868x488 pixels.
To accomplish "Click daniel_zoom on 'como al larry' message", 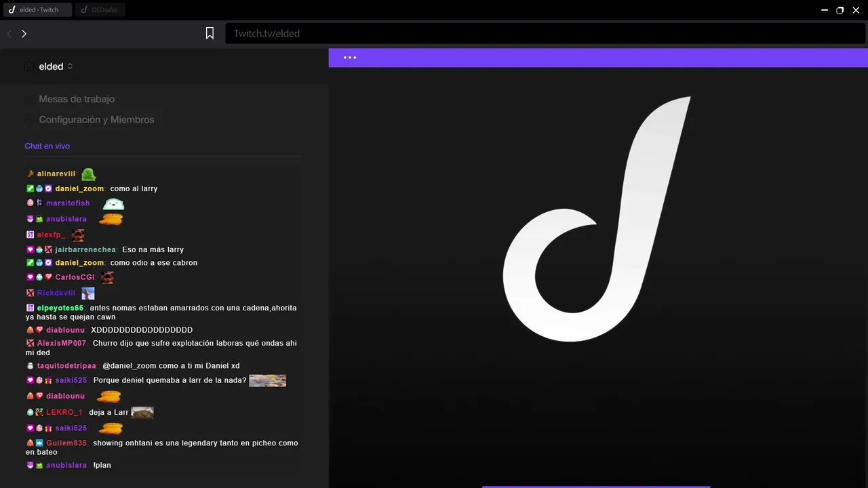I will tap(80, 188).
